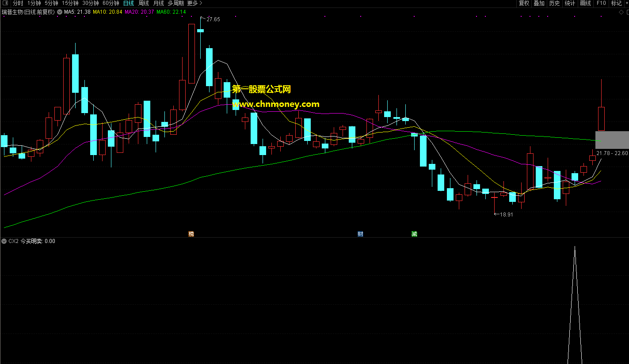Click the 榜 event marker icon

[191, 234]
